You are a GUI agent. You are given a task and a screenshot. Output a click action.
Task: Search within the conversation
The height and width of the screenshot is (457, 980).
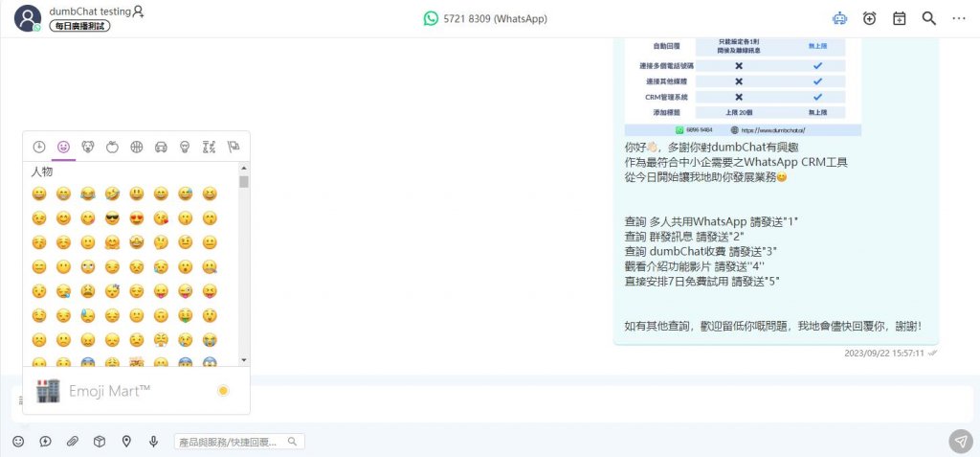click(929, 19)
